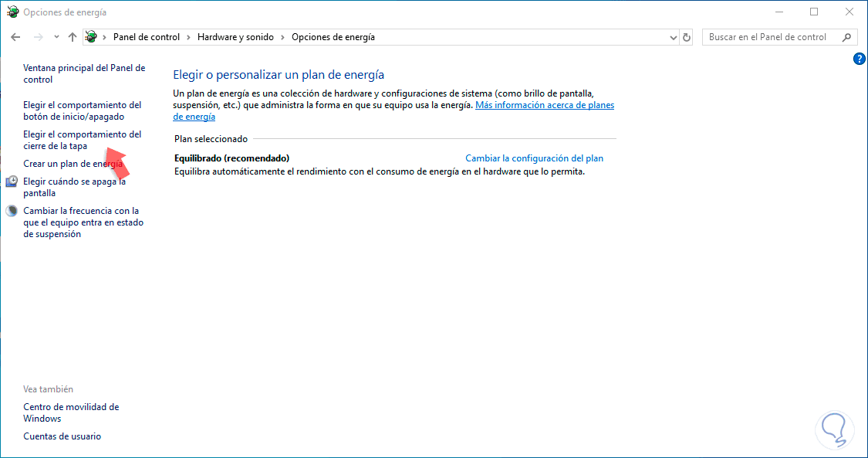Refresh the current Control Panel view
The image size is (868, 458).
687,36
